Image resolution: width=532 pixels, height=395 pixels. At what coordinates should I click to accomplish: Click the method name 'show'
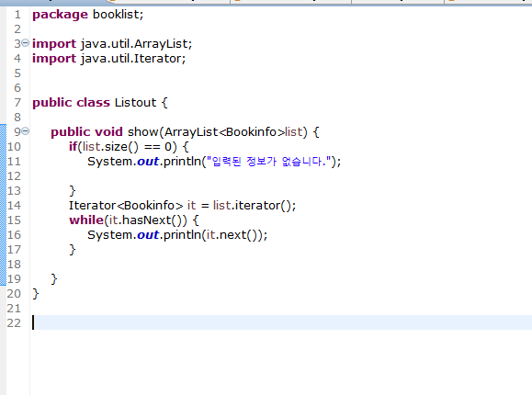[x=142, y=132]
